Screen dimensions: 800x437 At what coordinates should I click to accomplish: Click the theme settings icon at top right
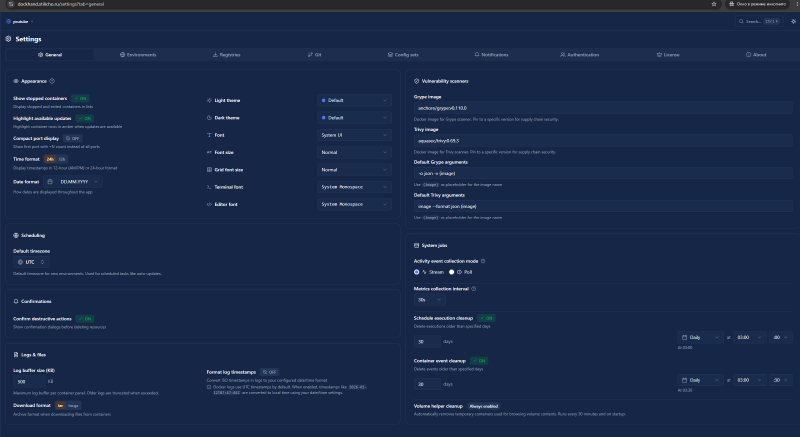[x=793, y=21]
